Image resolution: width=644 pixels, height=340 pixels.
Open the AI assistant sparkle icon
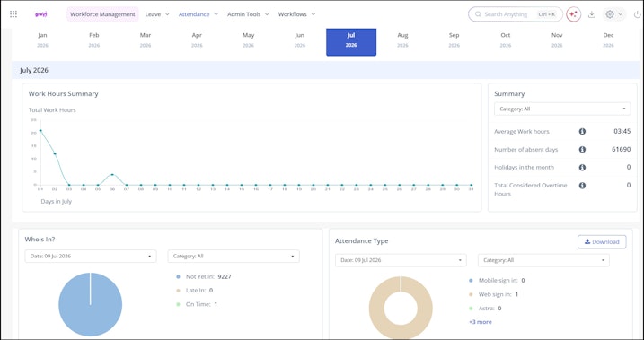(573, 14)
